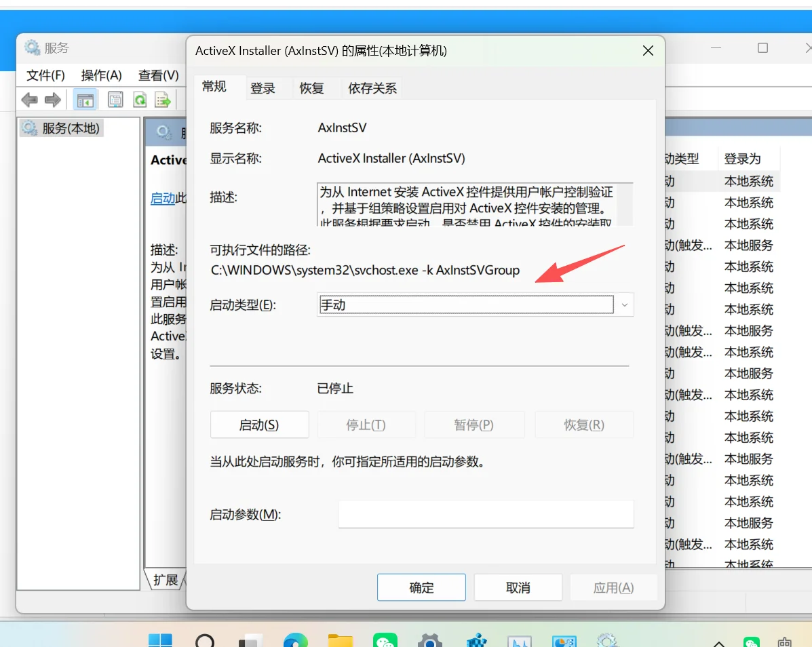Open the Properties toolbar icon in Services window

point(115,100)
